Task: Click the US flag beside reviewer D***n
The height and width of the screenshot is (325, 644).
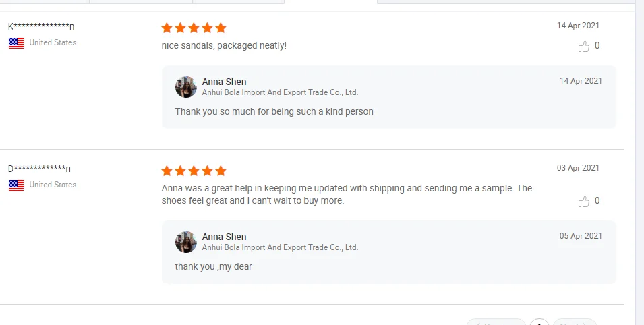Action: [16, 185]
